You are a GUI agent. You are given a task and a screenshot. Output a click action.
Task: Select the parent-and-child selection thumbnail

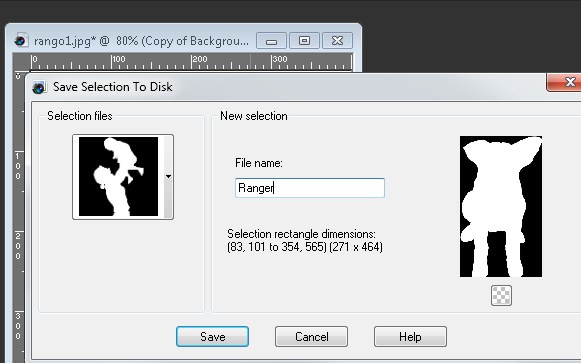pyautogui.click(x=119, y=177)
